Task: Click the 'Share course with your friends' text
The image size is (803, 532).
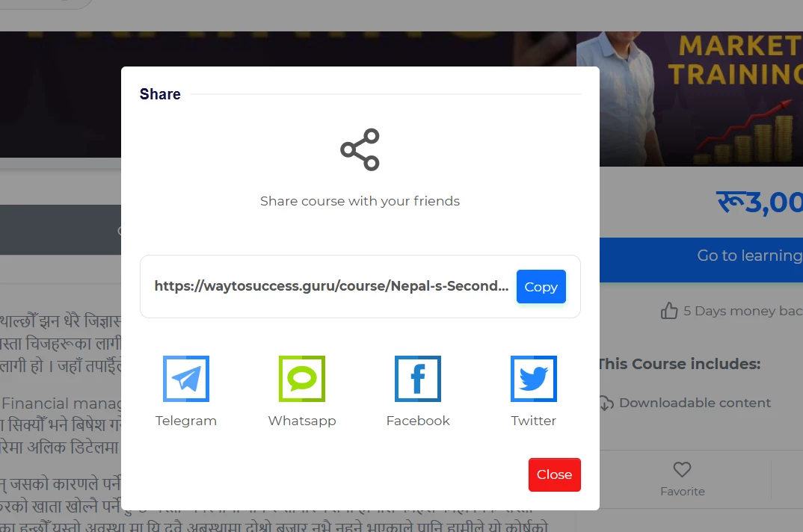Action: [360, 201]
